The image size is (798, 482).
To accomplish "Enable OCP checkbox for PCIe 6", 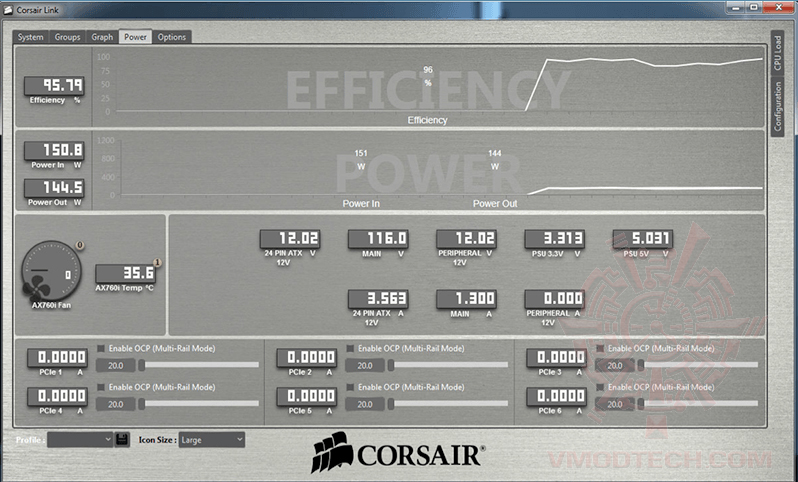I will coord(600,387).
